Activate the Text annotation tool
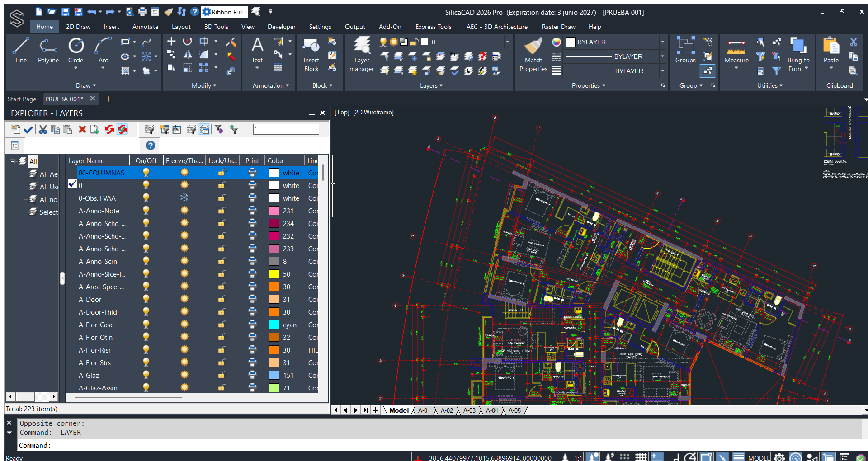The height and width of the screenshot is (461, 868). [257, 50]
